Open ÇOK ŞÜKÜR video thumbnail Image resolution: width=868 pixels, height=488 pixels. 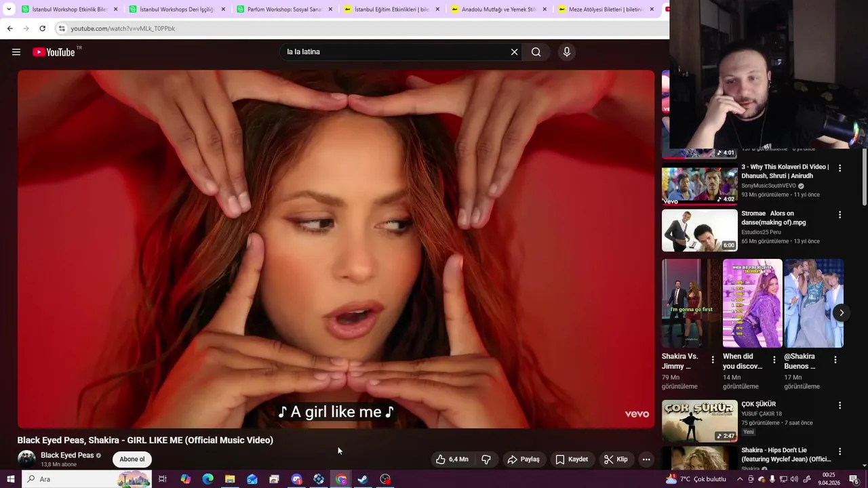[x=699, y=421]
